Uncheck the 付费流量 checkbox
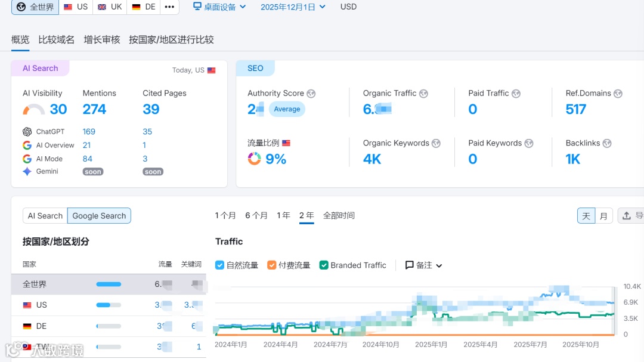The width and height of the screenshot is (644, 362). 271,265
